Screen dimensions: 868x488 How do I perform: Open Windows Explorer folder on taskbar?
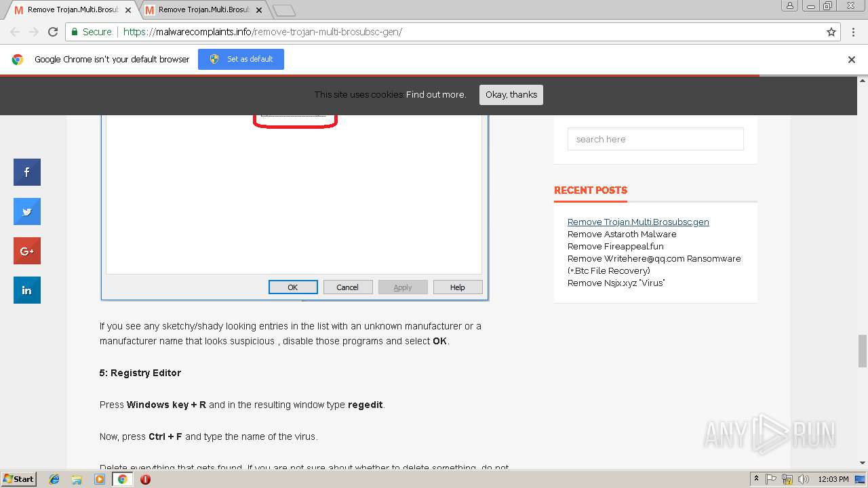pyautogui.click(x=77, y=479)
